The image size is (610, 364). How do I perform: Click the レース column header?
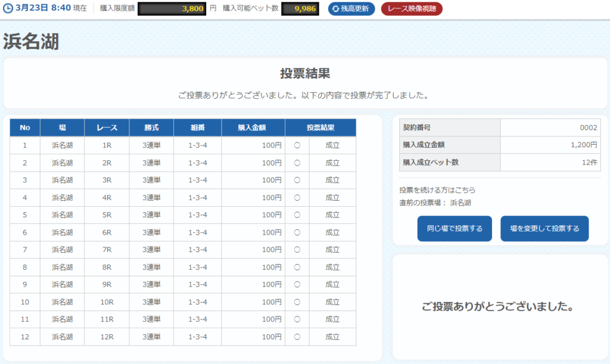click(x=107, y=127)
